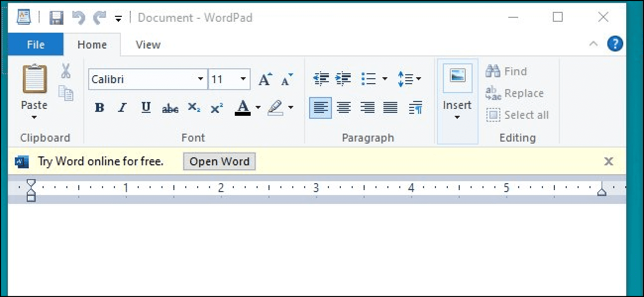This screenshot has height=297, width=644.
Task: Shrink font size
Action: 287,79
